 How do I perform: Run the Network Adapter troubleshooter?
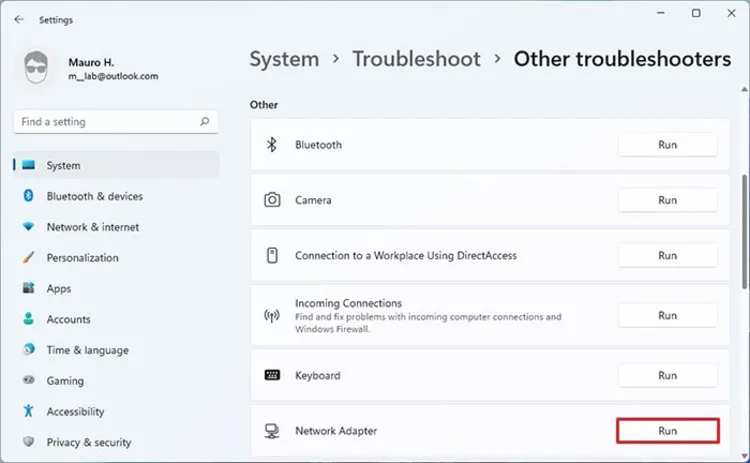[x=667, y=431]
